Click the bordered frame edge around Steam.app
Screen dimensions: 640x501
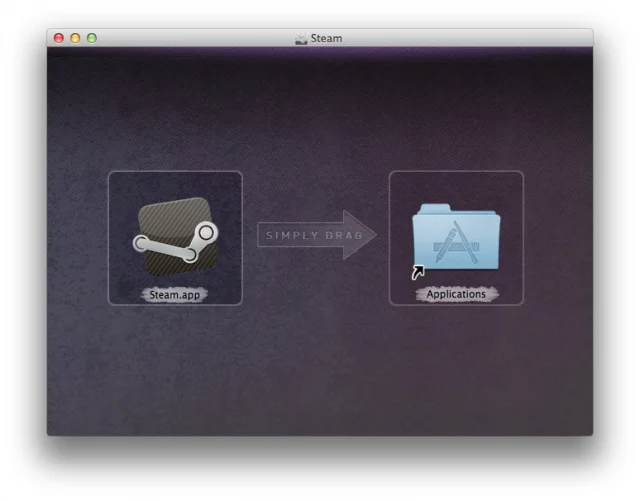pos(109,238)
